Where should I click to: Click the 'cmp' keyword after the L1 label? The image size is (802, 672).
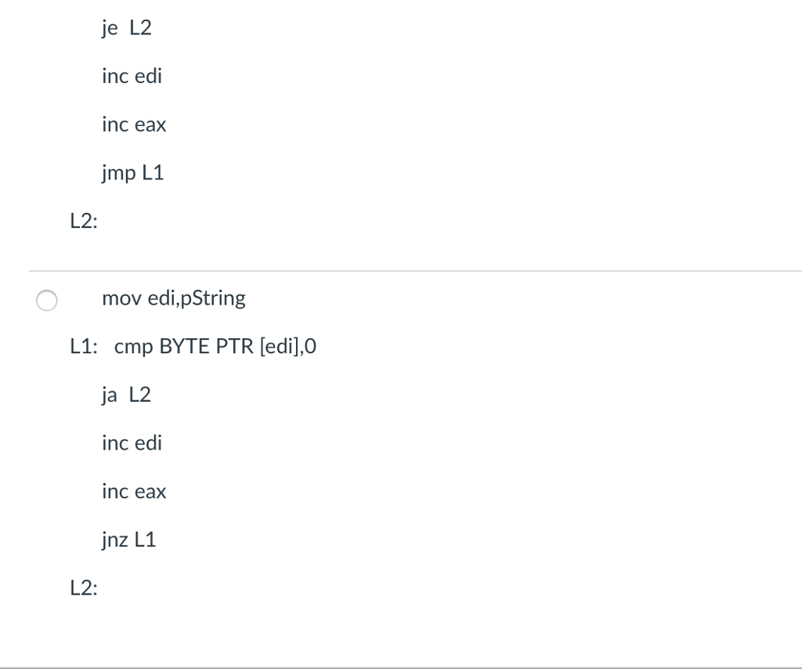pos(133,348)
